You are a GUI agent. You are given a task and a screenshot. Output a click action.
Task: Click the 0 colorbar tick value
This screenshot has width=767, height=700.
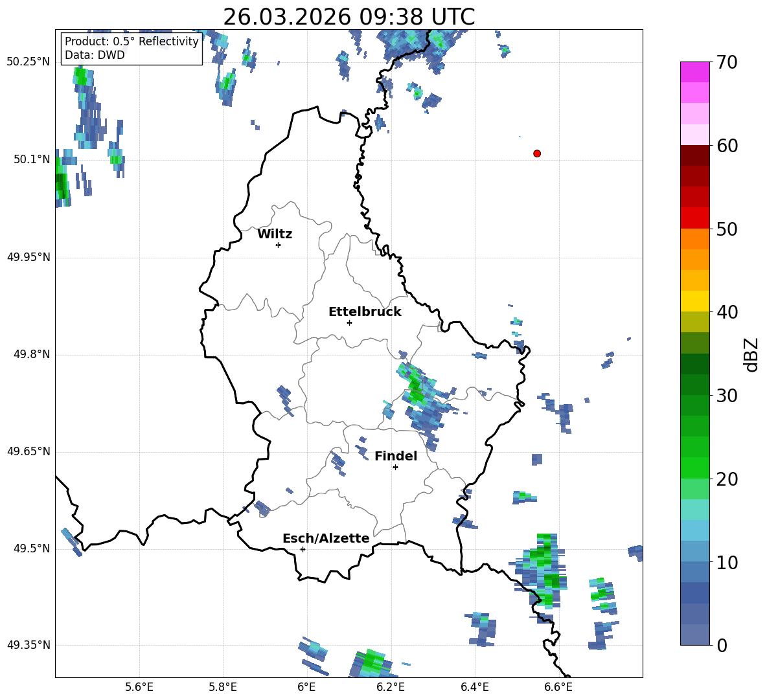click(x=722, y=645)
